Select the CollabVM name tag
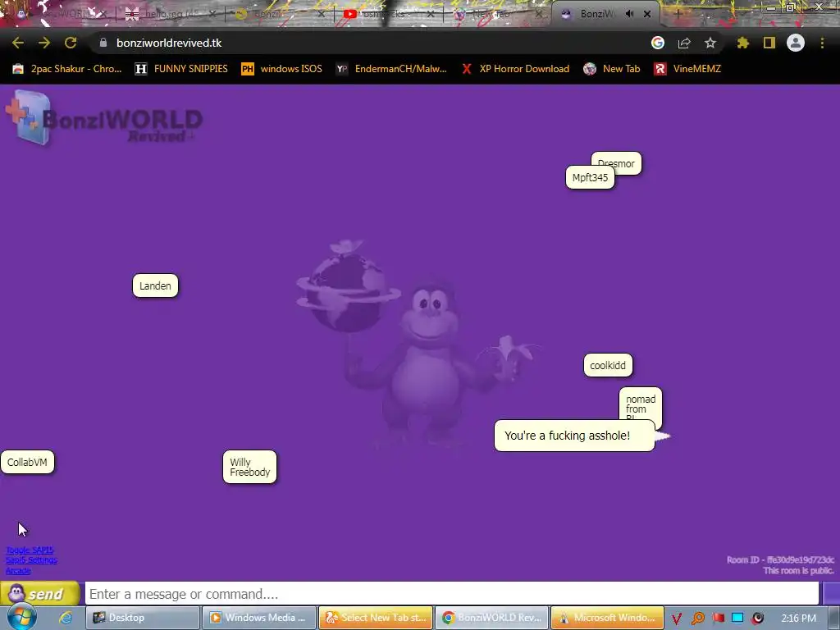The height and width of the screenshot is (630, 840). pyautogui.click(x=27, y=463)
